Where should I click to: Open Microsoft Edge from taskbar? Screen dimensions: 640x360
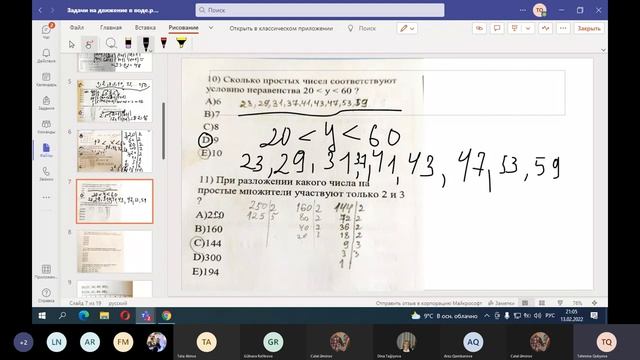point(84,316)
